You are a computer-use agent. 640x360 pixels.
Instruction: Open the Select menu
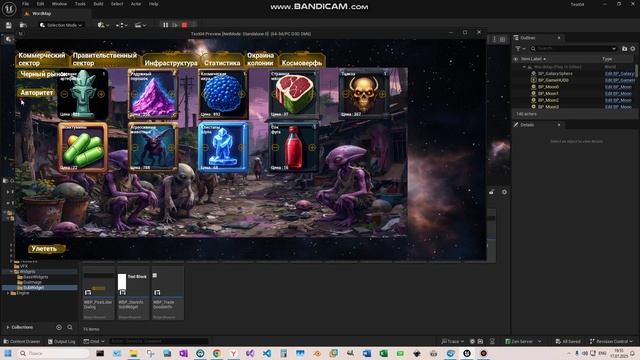(x=117, y=4)
